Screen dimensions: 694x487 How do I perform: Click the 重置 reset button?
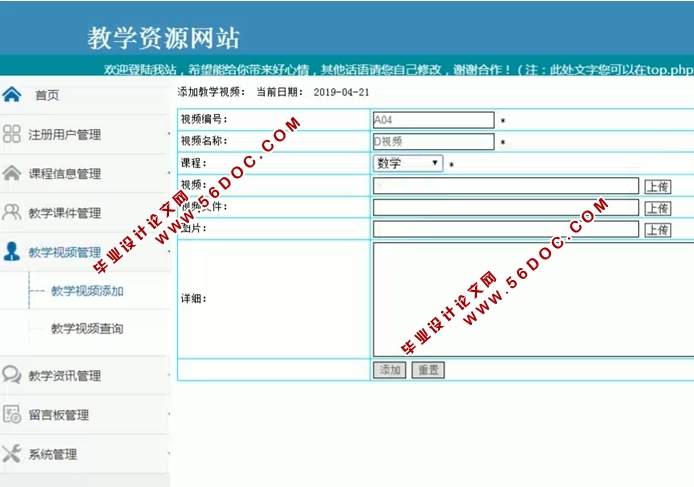click(x=428, y=370)
